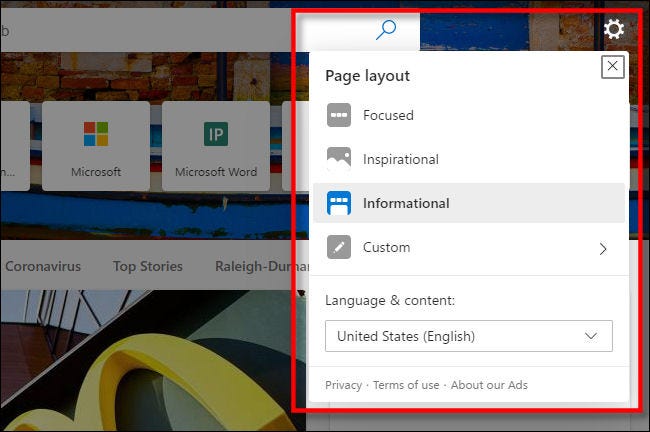Screen dimensions: 650x432
Task: Open the United States (English) language dropdown
Action: (x=468, y=336)
